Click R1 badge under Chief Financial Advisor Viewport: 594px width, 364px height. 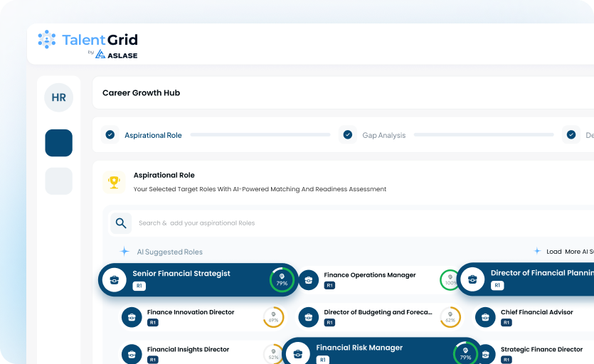click(x=507, y=322)
